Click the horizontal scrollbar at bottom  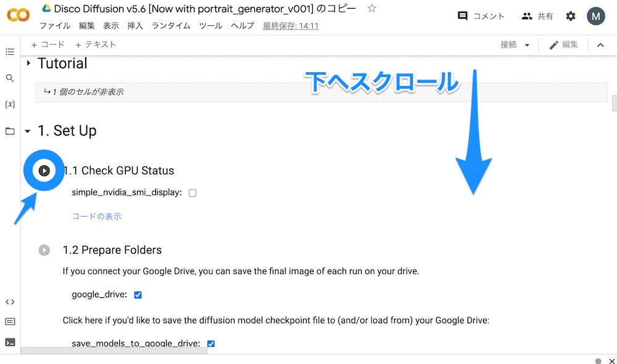click(x=114, y=350)
